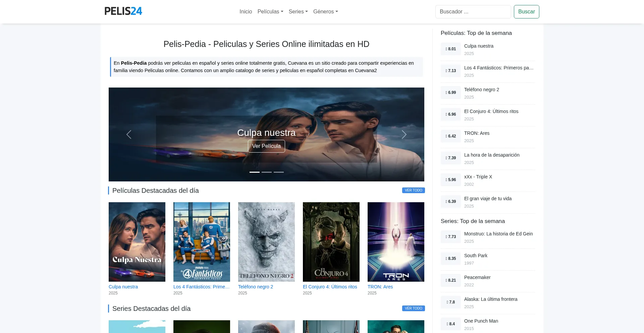The image size is (644, 333).
Task: Open the TRON: Ares poster thumbnail
Action: pos(396,242)
